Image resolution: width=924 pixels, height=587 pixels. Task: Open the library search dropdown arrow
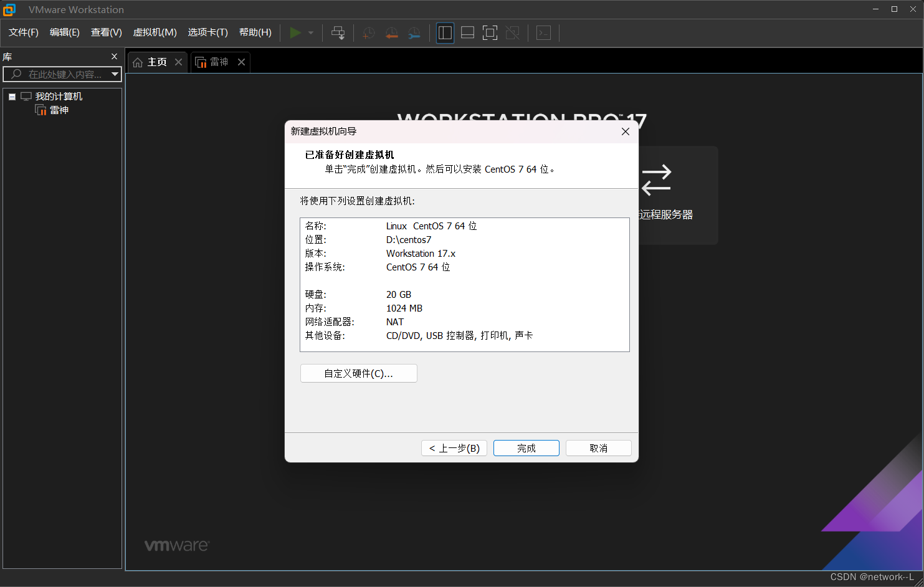tap(115, 74)
